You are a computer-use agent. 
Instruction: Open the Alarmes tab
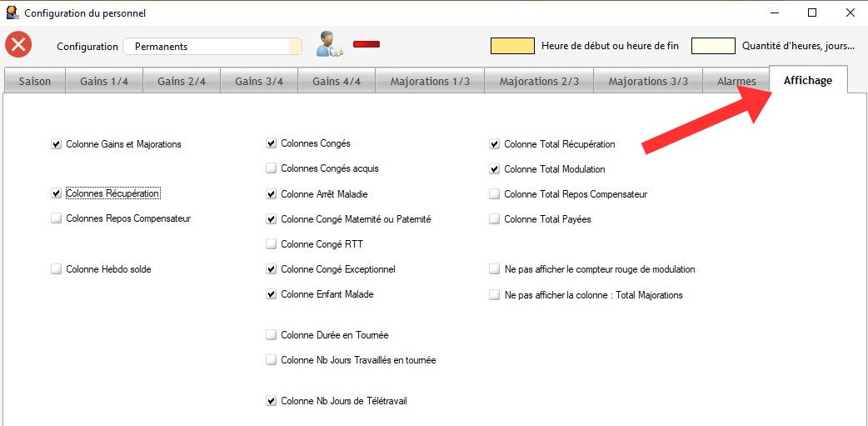click(x=736, y=81)
